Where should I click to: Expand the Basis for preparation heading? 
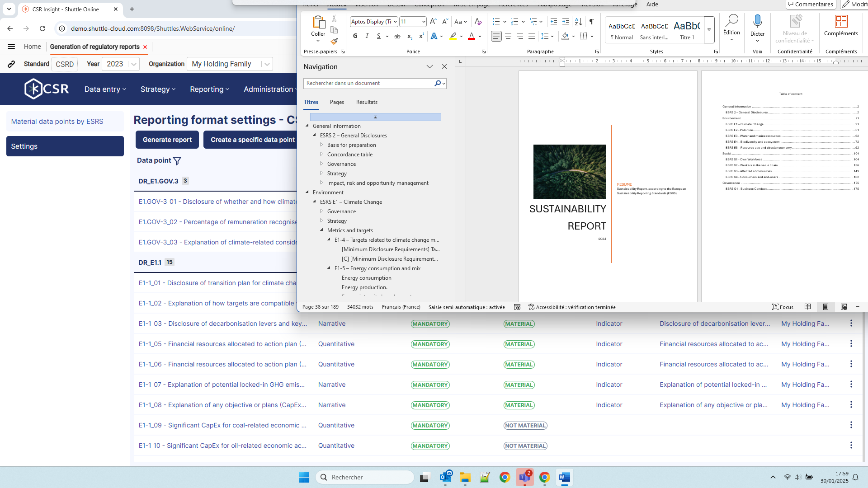(x=321, y=145)
